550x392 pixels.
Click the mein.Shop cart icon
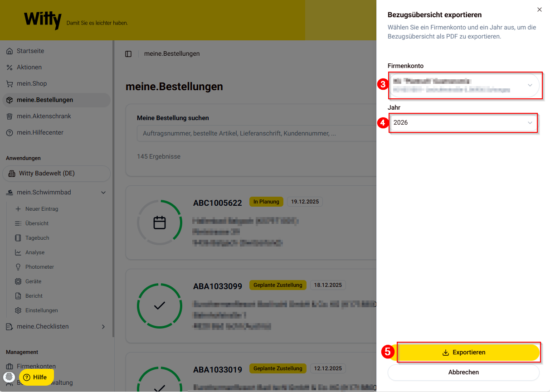(10, 84)
